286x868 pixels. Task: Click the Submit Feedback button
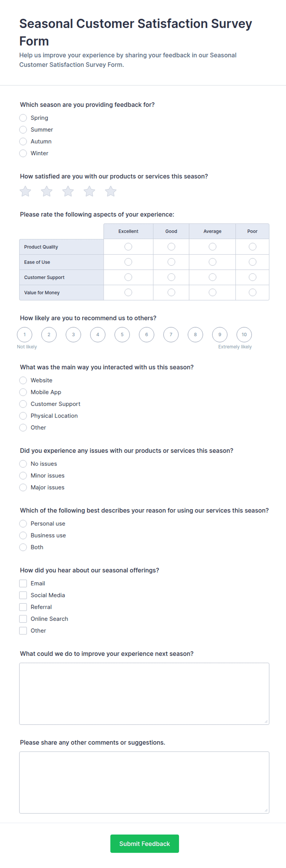(x=145, y=843)
